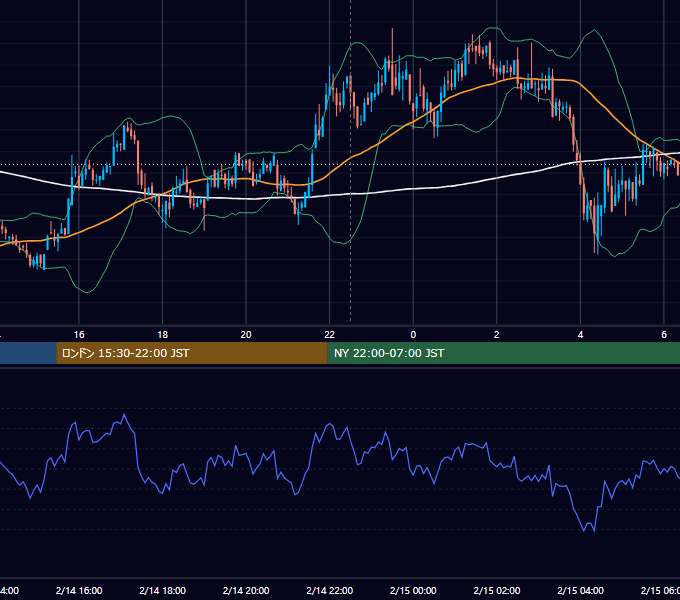
Task: Click the 0 hour axis label
Action: click(413, 335)
